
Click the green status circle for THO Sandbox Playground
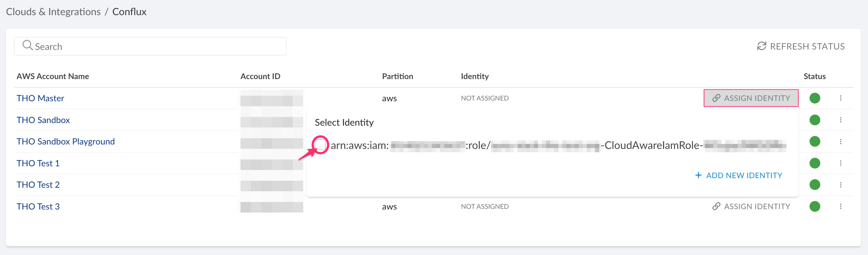click(x=815, y=141)
